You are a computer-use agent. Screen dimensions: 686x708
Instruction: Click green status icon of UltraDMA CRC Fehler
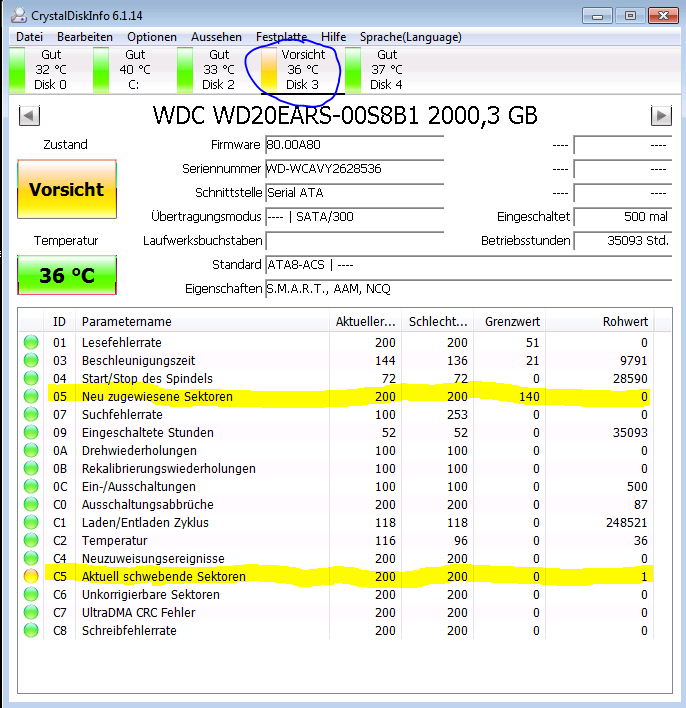[31, 613]
